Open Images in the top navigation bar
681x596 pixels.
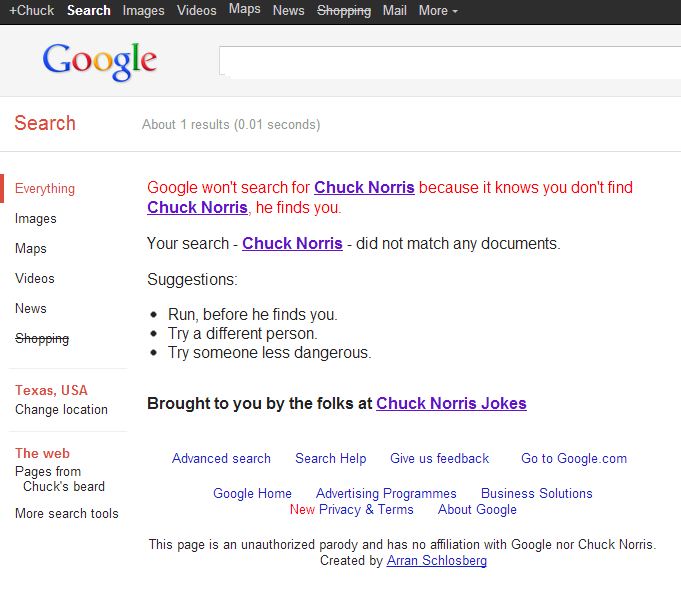pyautogui.click(x=143, y=10)
